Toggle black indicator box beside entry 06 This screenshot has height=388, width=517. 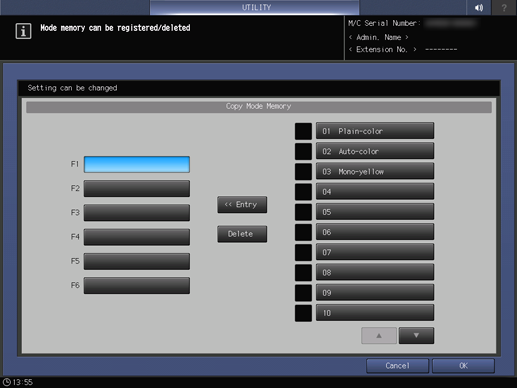click(x=303, y=232)
